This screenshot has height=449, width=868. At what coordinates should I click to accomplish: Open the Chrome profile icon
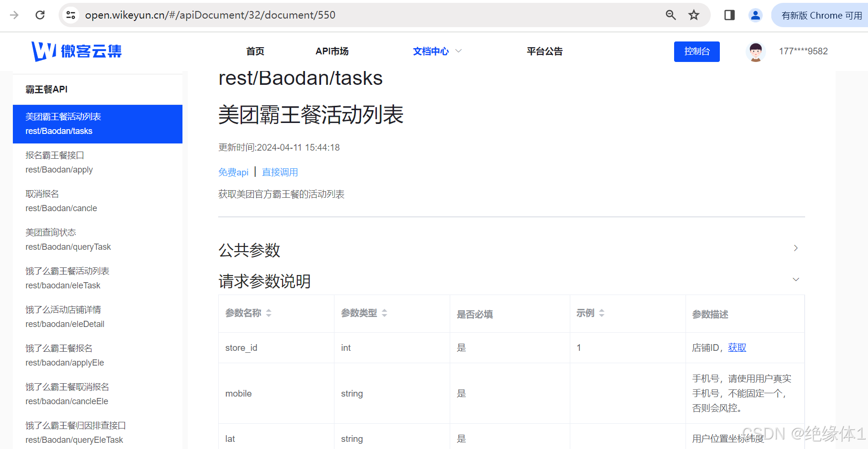tap(756, 15)
